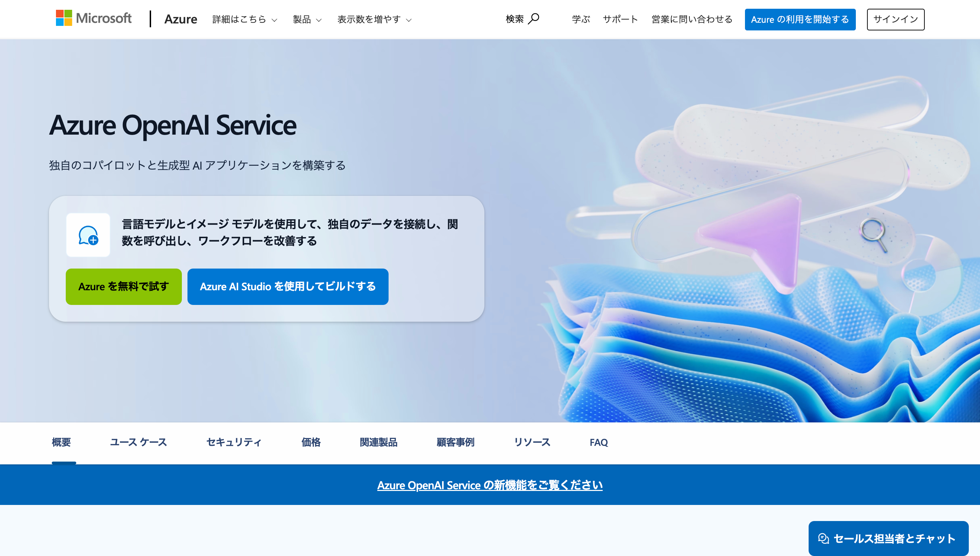Select the ユース ケース tab

[x=138, y=442]
